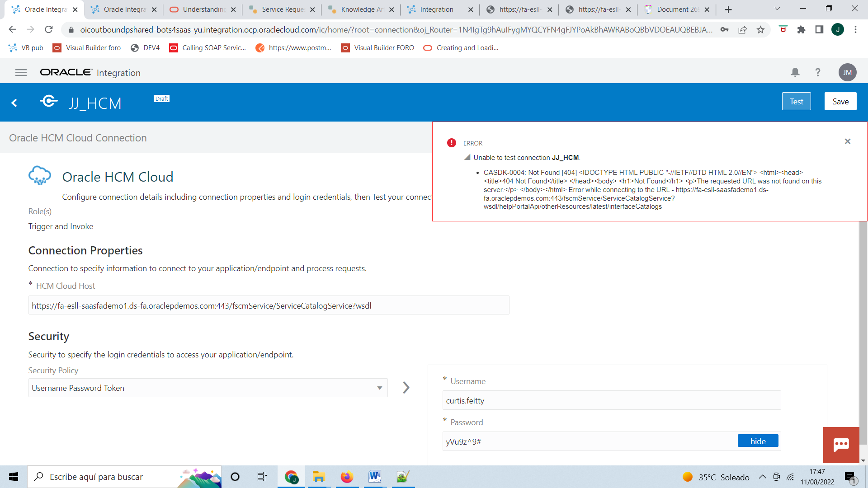Click the Save button
Image resolution: width=868 pixels, height=488 pixels.
840,102
